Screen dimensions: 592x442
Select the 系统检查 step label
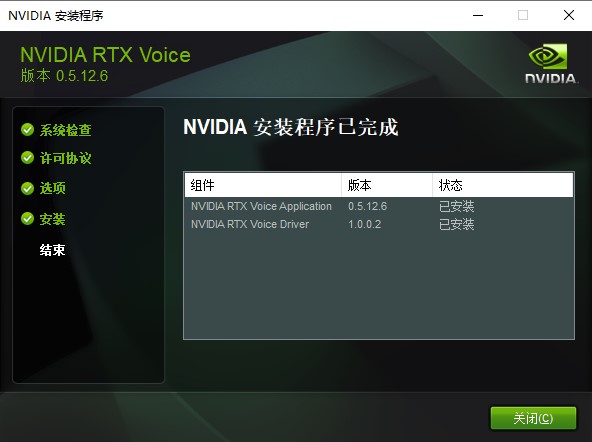point(65,130)
